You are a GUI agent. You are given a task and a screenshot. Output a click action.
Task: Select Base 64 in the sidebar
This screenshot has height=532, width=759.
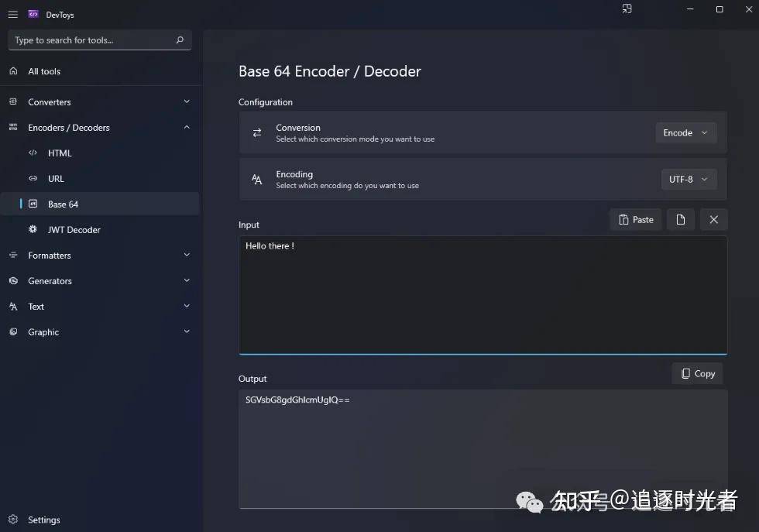101,204
